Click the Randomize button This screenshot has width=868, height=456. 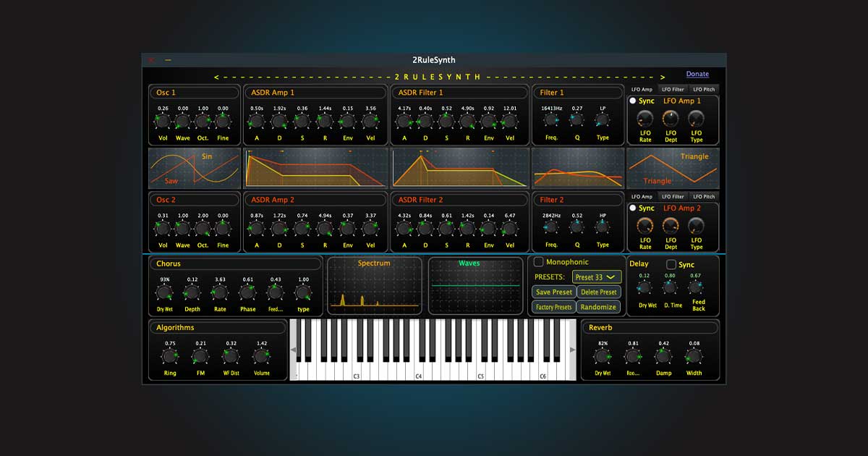tap(599, 307)
